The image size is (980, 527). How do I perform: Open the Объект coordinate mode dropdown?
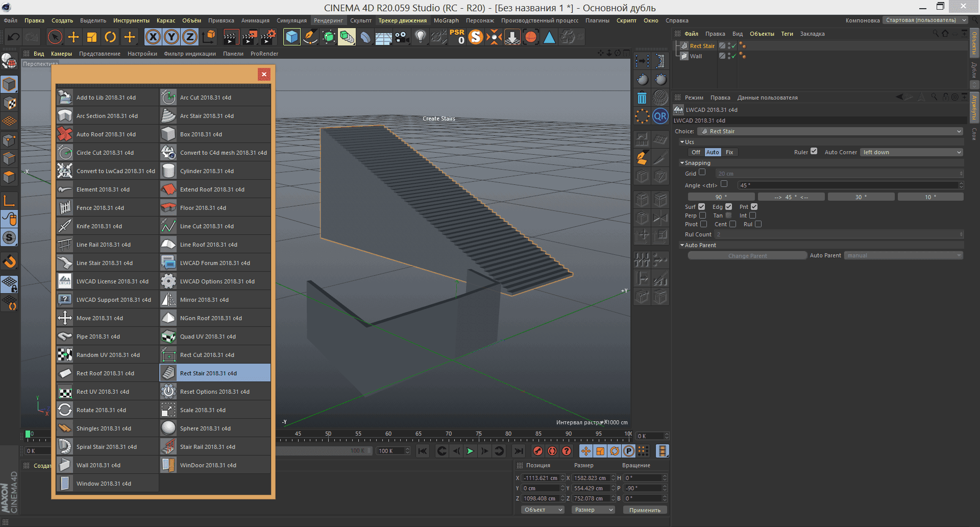(543, 510)
